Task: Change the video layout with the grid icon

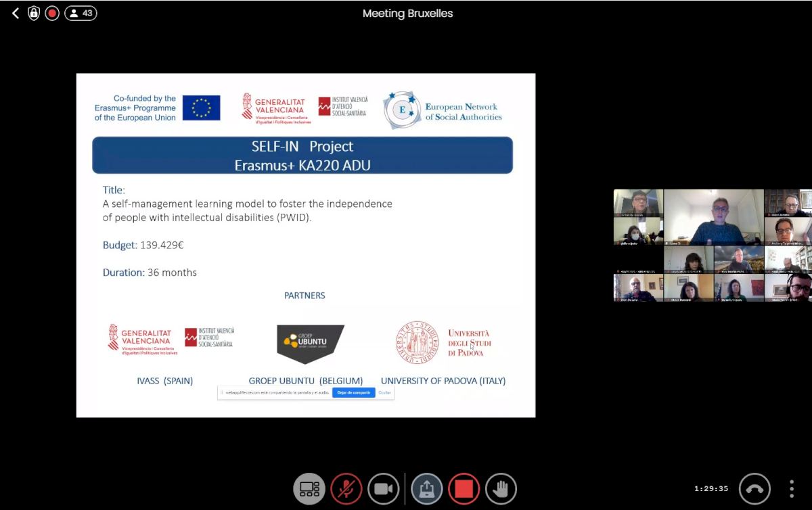Action: [x=309, y=488]
